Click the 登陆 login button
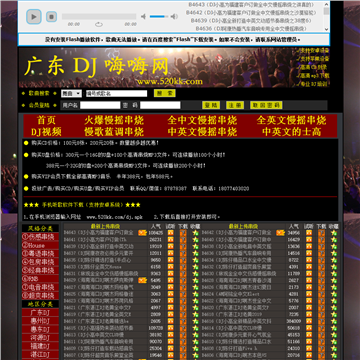The image size is (360, 360). click(x=211, y=105)
